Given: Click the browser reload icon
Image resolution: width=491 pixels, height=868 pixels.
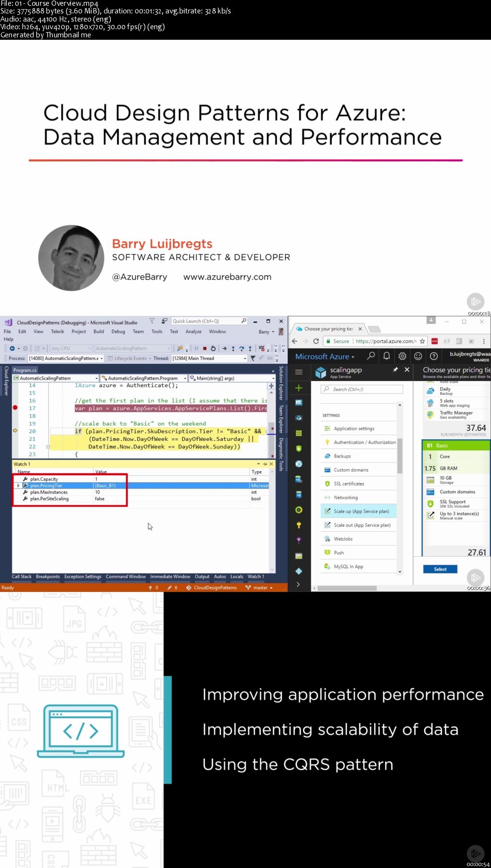Looking at the screenshot, I should point(316,341).
